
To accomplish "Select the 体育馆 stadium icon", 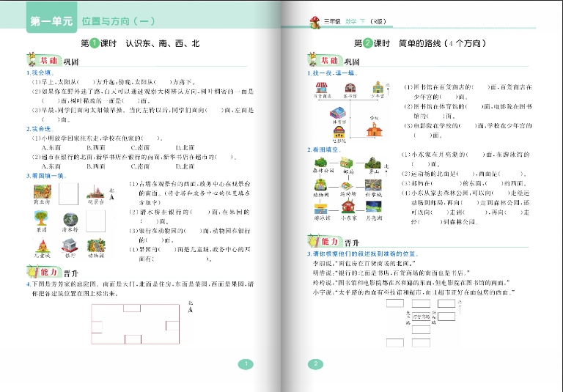I will coord(338,114).
